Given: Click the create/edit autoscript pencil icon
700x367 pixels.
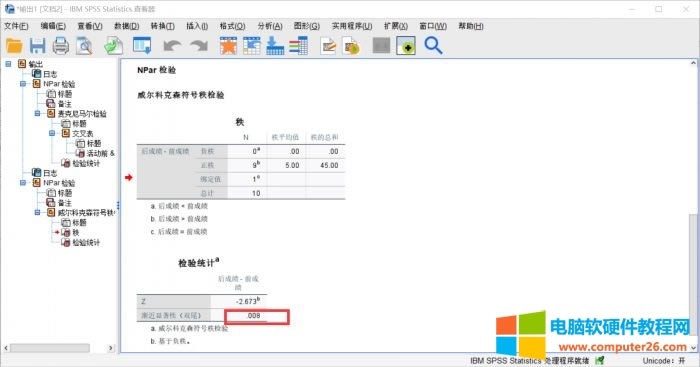Looking at the screenshot, I should 328,46.
